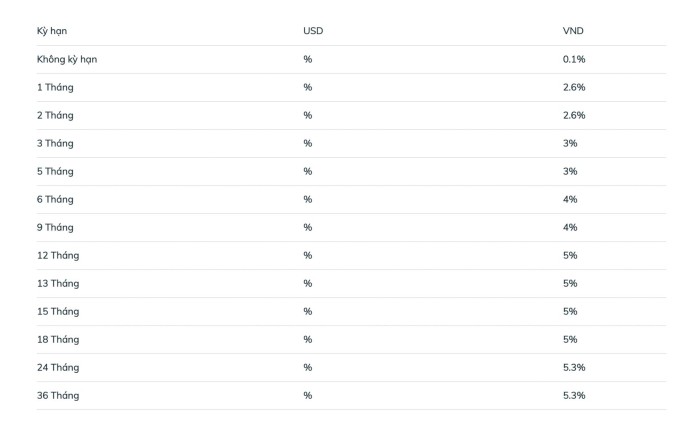Select the Không kỳ hạn row label

[67, 59]
